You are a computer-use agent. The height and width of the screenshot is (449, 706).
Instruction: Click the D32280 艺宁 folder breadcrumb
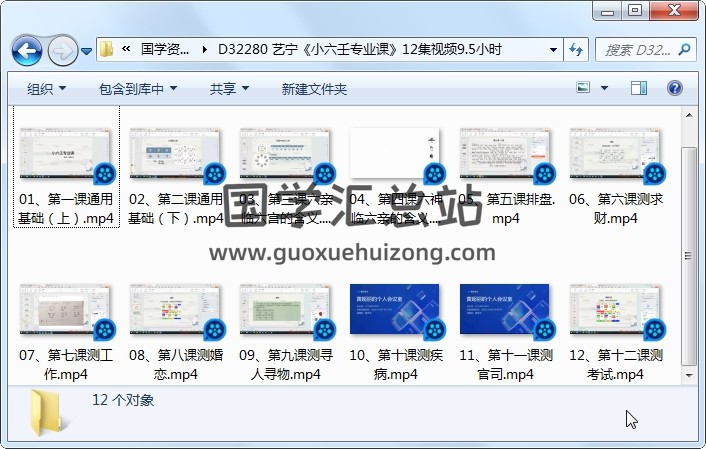tap(360, 49)
